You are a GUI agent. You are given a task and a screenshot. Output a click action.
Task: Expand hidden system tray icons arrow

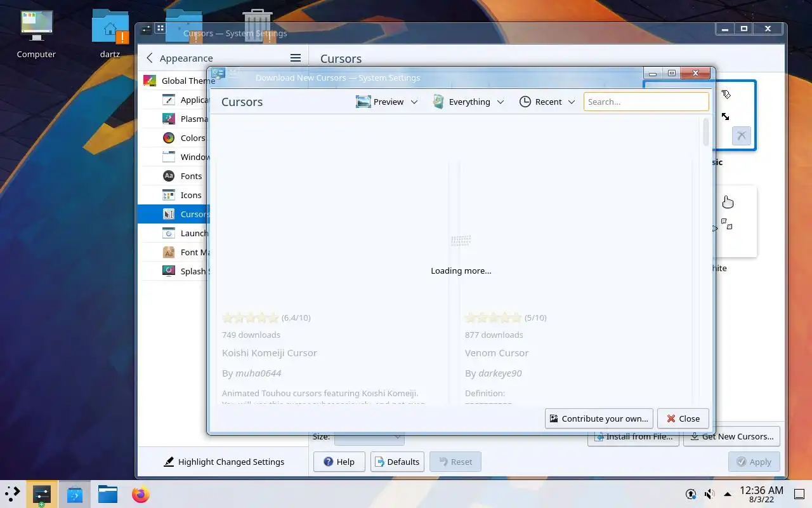(727, 493)
